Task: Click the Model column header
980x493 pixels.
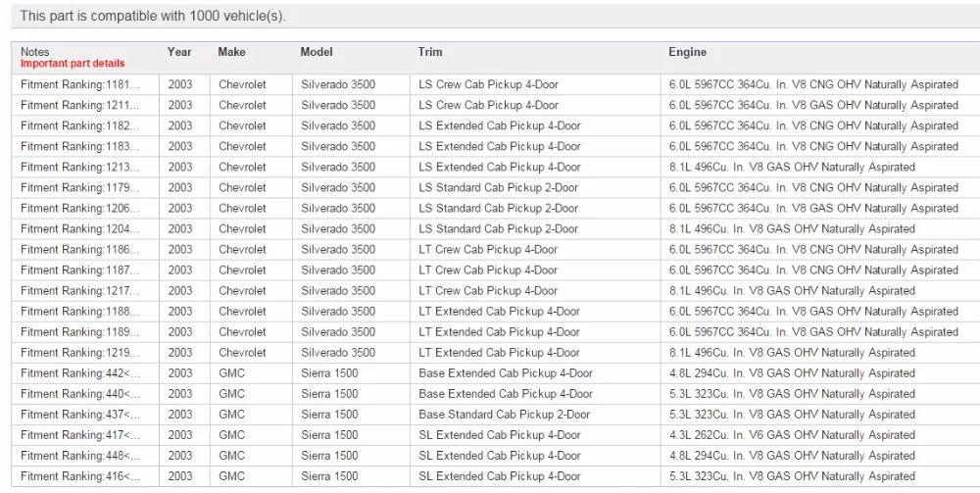Action: 317,52
